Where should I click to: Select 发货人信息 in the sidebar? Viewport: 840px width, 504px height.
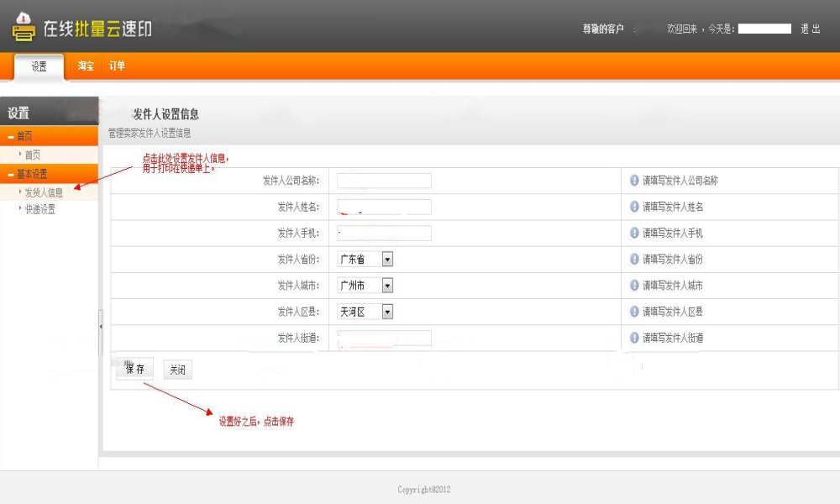pyautogui.click(x=44, y=192)
